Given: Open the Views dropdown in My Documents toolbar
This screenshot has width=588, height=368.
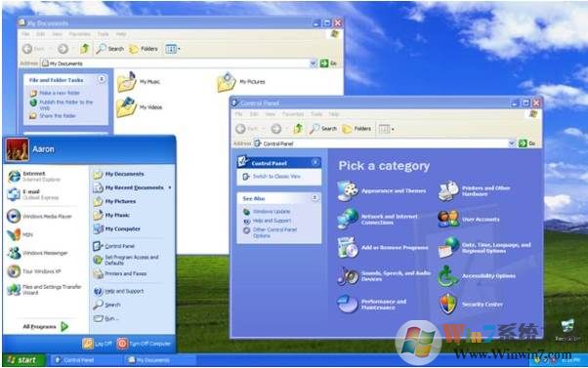Looking at the screenshot, I should coord(173,49).
